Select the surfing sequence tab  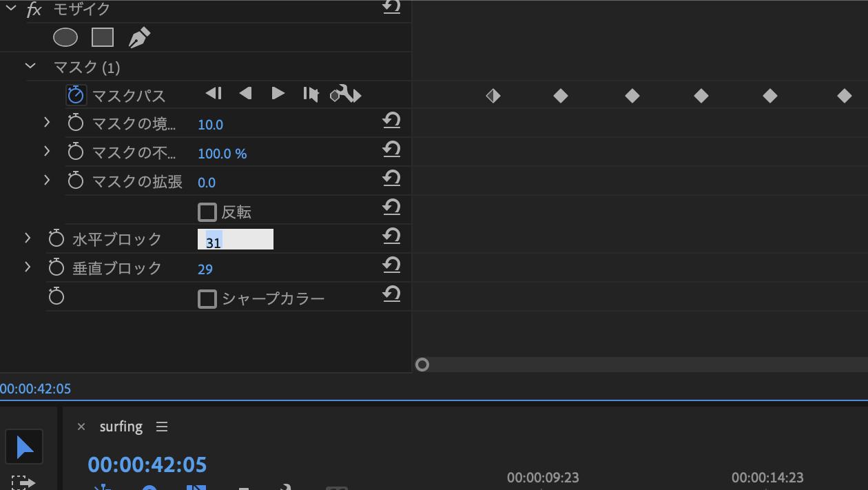(121, 427)
